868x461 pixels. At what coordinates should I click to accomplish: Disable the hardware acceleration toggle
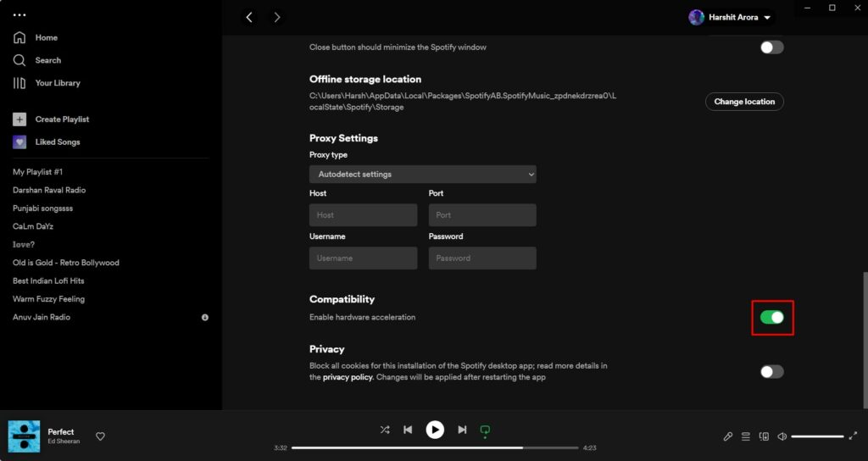tap(771, 317)
